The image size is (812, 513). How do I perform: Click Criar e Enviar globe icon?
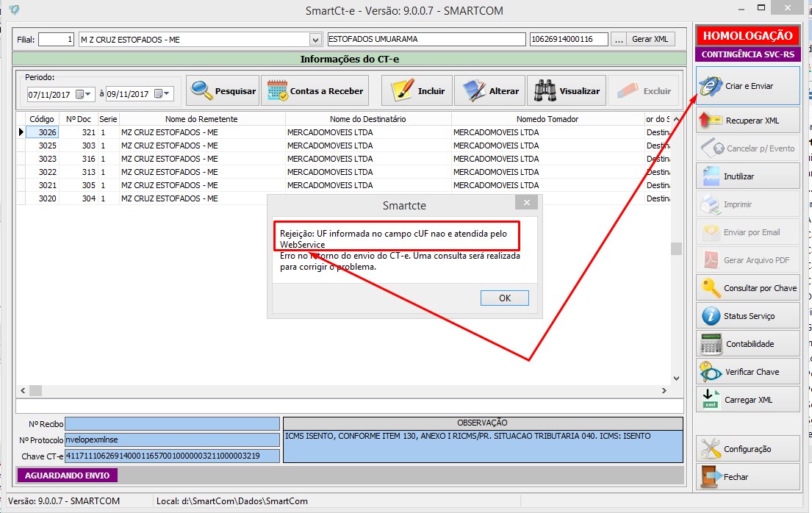tap(711, 86)
